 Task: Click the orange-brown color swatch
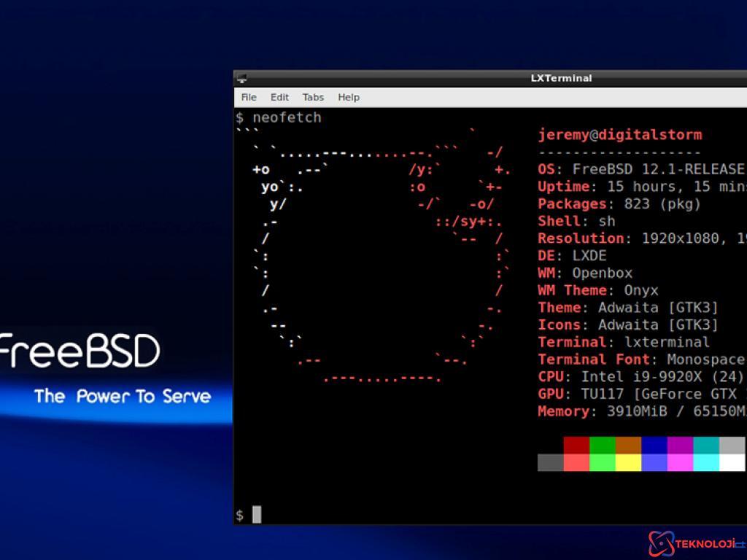tap(628, 446)
